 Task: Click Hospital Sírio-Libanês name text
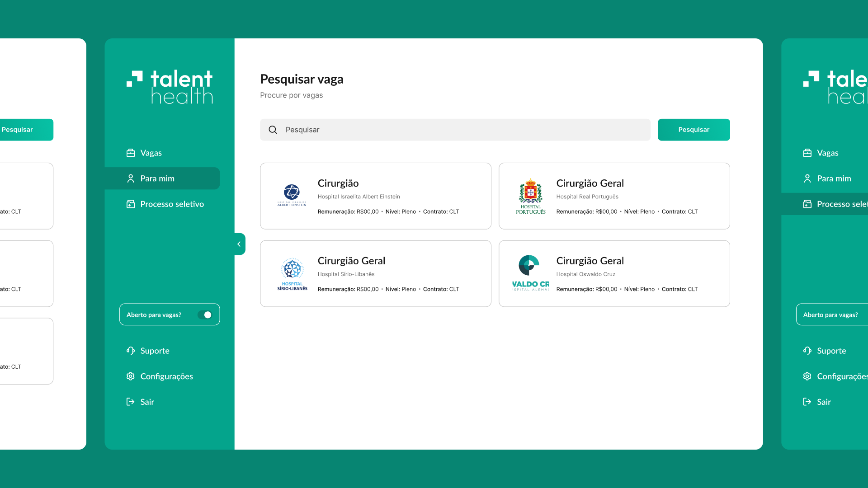[x=346, y=274]
